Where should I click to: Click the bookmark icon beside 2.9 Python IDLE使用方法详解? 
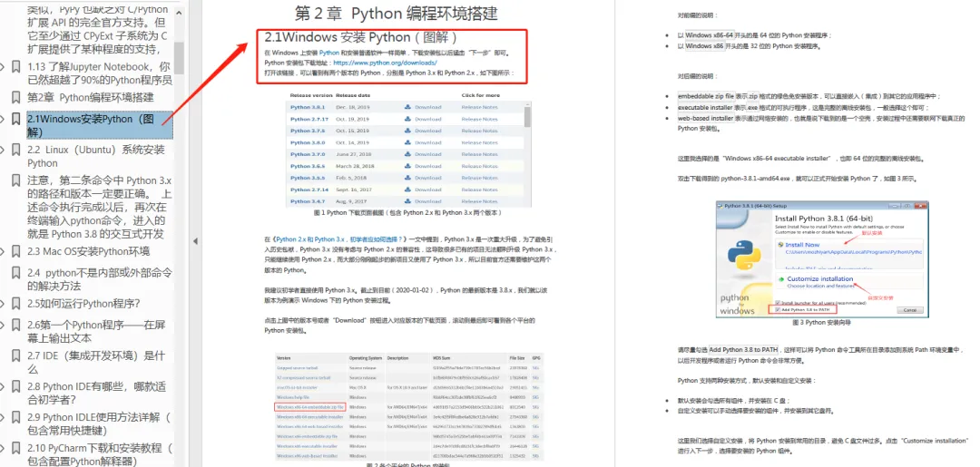(15, 417)
